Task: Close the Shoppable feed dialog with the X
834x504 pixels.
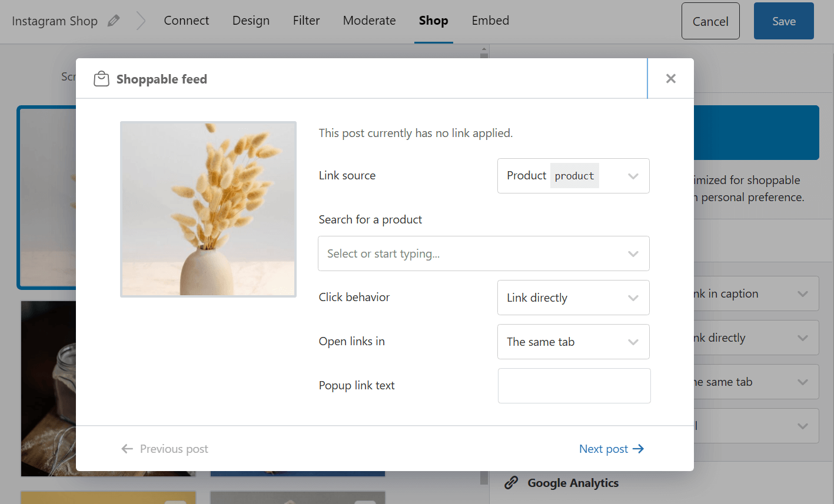Action: pyautogui.click(x=670, y=78)
